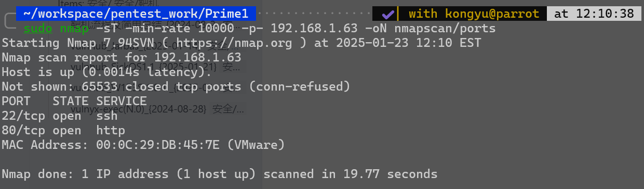Click the green nmap command word
Image resolution: width=644 pixels, height=189 pixels.
[74, 28]
